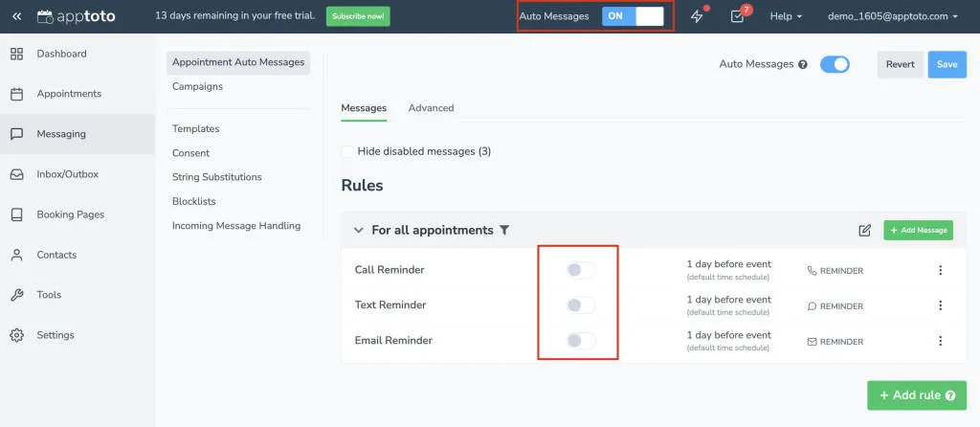Image resolution: width=980 pixels, height=427 pixels.
Task: Open the tasks checklist icon with badge 7
Action: (738, 17)
